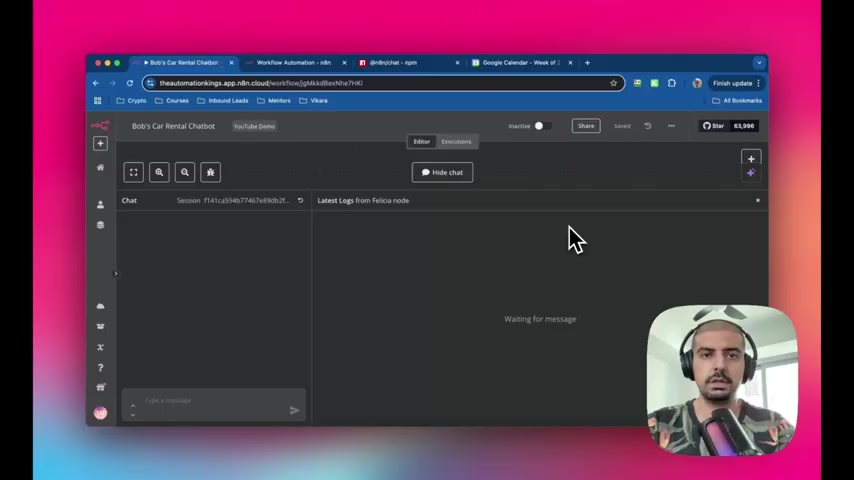Click the YouTube Demo tag

pos(254,126)
